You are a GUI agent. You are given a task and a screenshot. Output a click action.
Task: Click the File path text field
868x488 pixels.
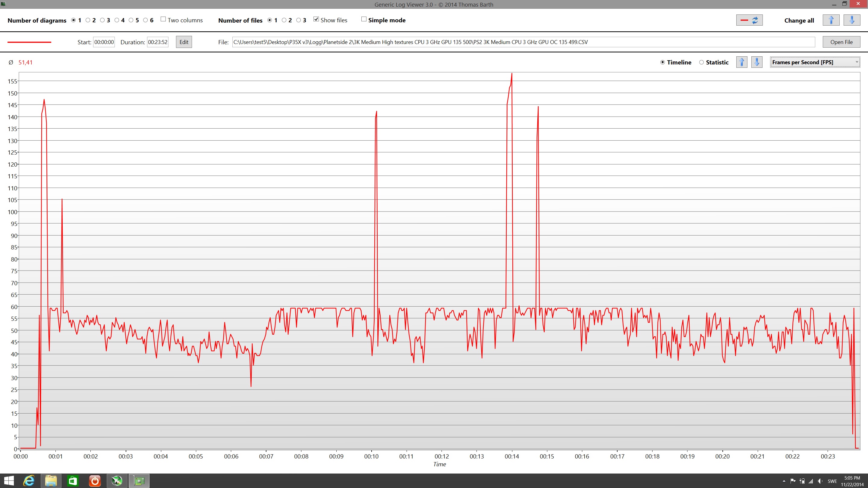(x=524, y=42)
